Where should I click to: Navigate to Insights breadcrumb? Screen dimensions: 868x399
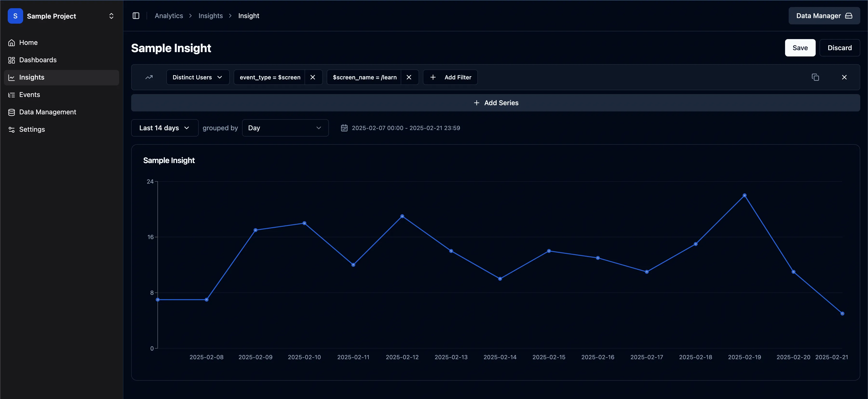point(210,16)
